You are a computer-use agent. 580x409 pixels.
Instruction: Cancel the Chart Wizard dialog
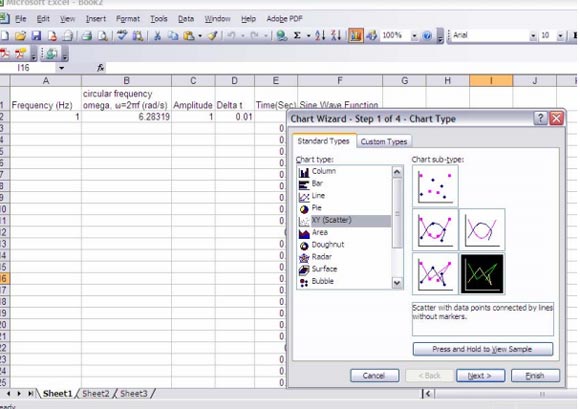(374, 376)
